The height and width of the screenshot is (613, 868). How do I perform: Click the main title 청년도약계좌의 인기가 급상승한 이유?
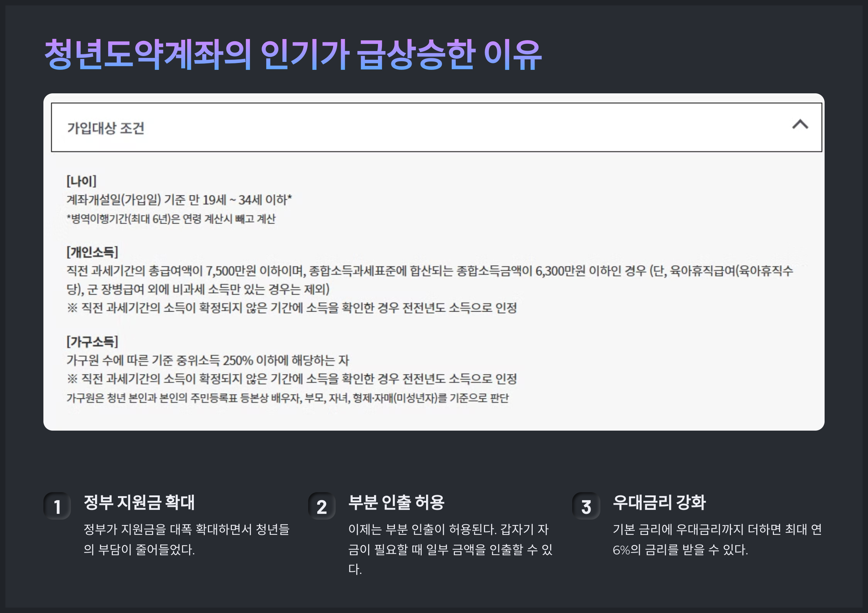click(293, 55)
